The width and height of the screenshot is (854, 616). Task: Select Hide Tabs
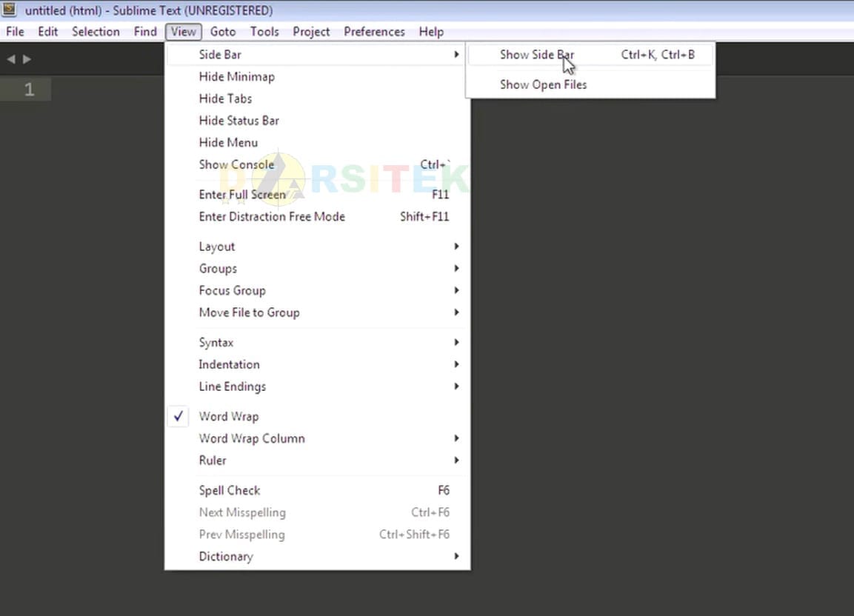[x=318, y=98]
